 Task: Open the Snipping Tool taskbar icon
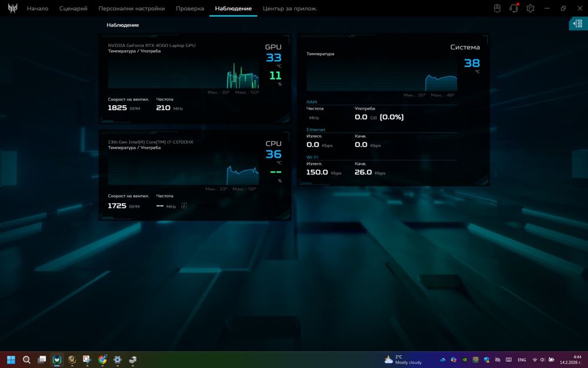(87, 360)
